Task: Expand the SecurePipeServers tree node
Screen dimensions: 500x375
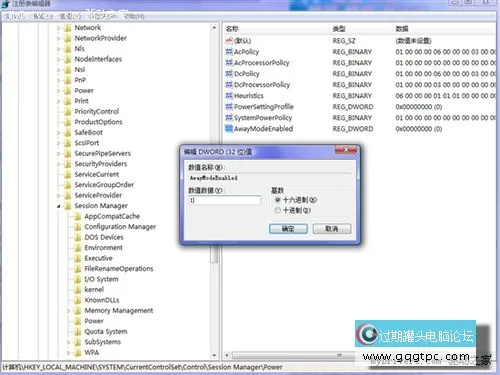Action: point(59,153)
